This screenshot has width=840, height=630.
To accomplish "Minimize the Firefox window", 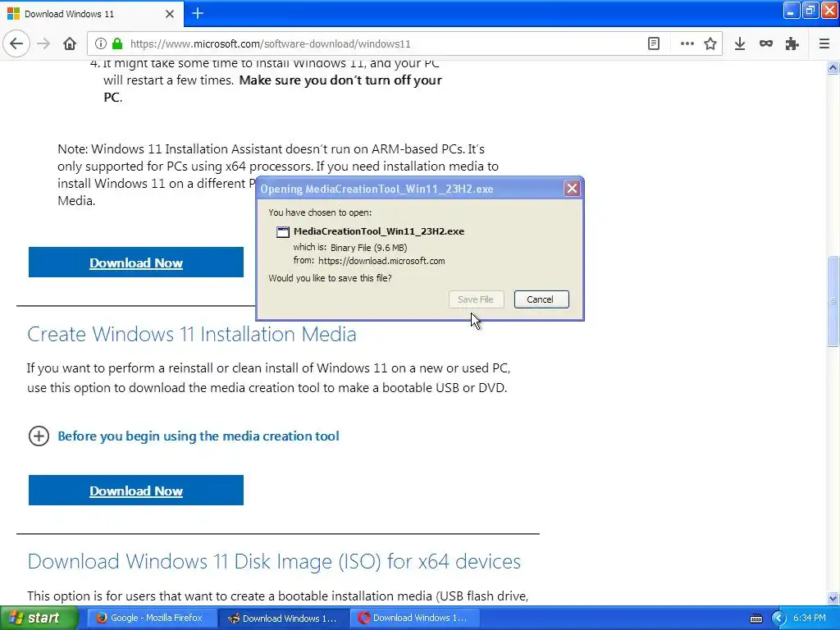I will 792,11.
